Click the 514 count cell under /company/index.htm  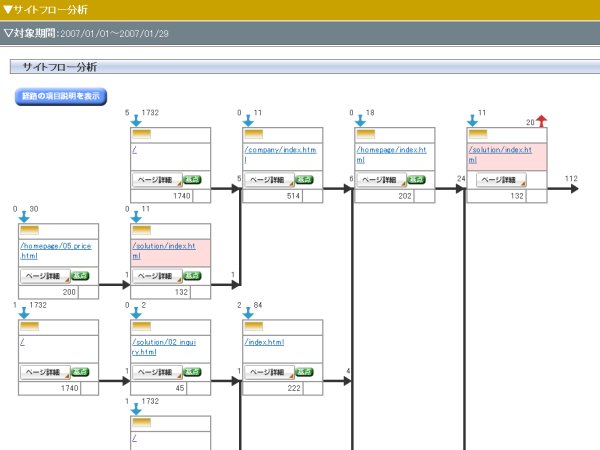[293, 196]
